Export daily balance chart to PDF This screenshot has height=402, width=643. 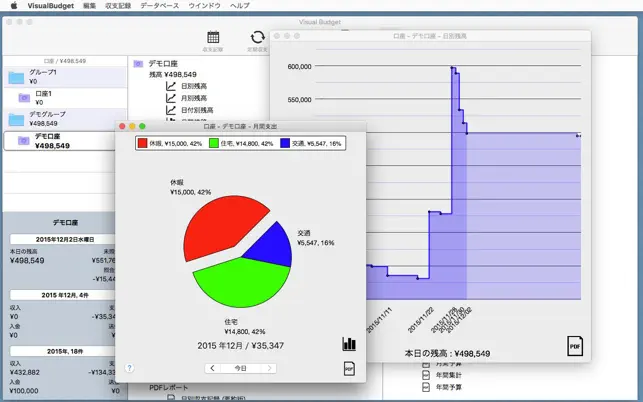(x=575, y=346)
